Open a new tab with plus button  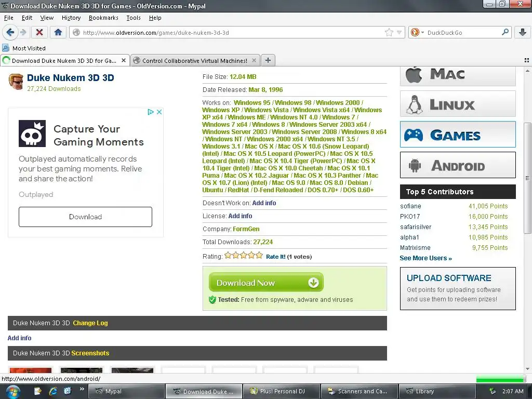[268, 60]
